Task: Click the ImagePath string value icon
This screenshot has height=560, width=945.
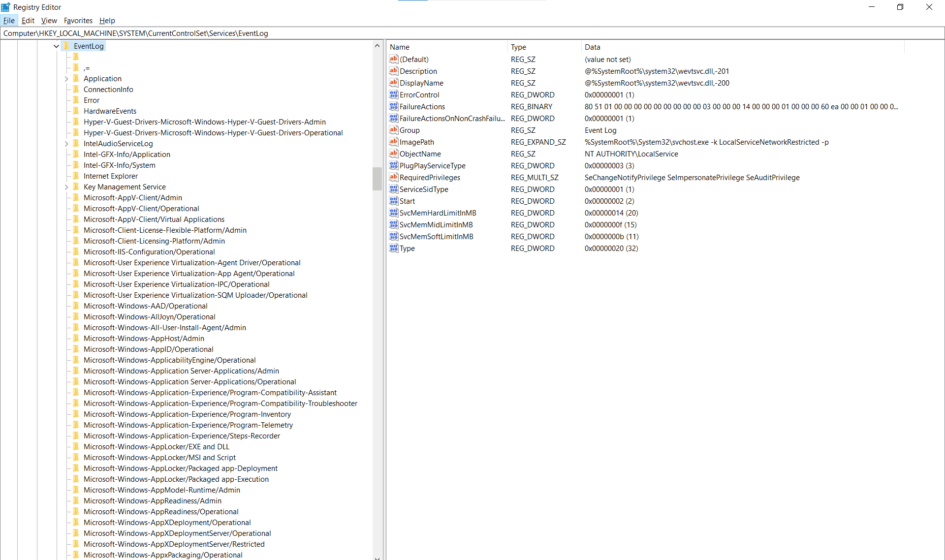Action: coord(393,142)
